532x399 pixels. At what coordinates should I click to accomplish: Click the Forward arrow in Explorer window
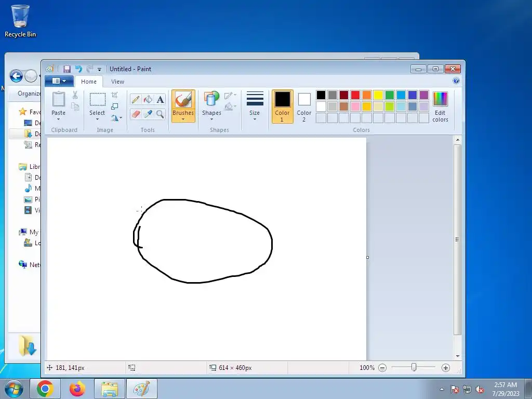31,76
